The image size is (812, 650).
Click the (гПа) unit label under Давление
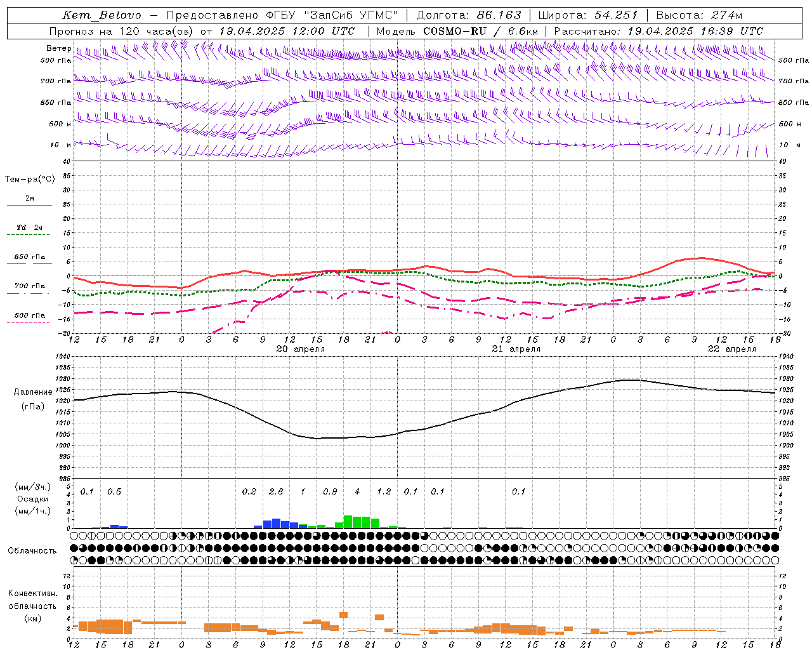[33, 407]
